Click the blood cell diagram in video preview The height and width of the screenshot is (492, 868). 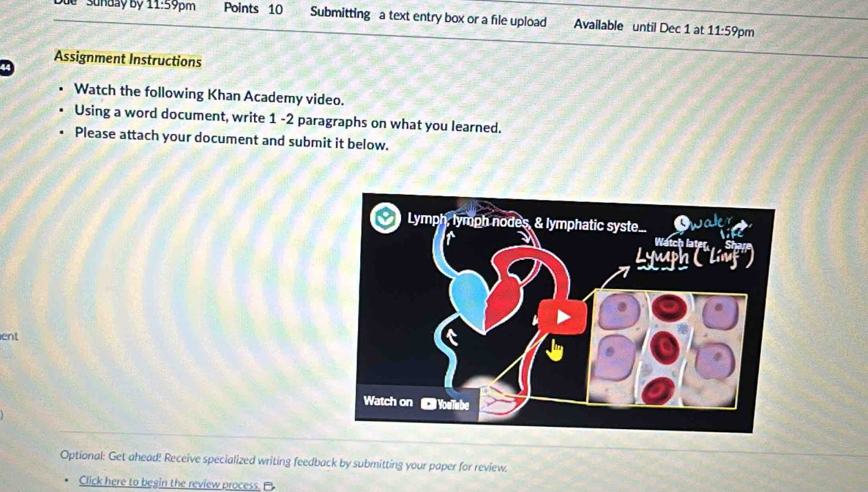tap(667, 349)
